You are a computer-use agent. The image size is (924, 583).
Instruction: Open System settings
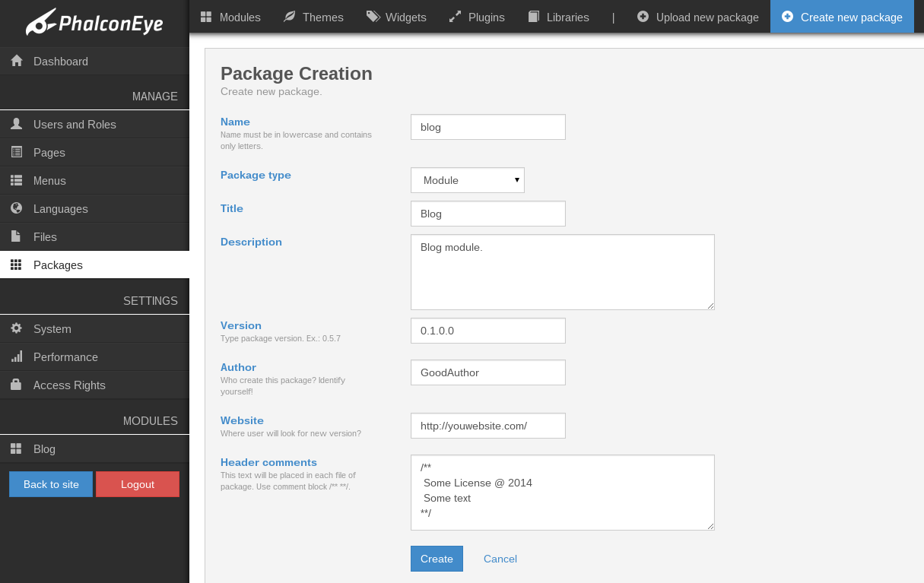point(94,328)
